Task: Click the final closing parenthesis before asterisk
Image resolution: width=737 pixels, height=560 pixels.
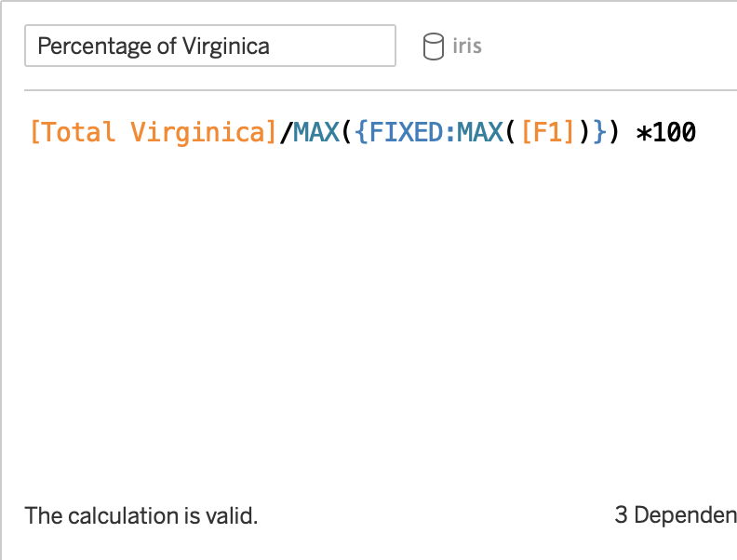Action: (x=614, y=132)
